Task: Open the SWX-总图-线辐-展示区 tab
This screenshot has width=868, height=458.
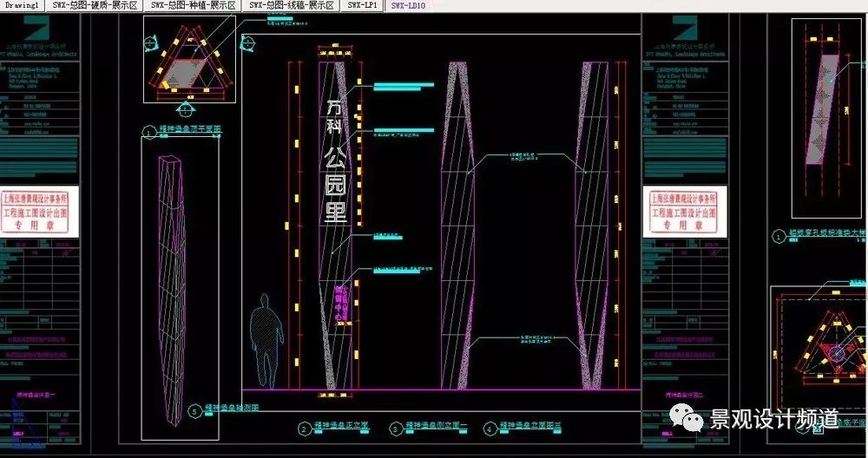Action: tap(292, 5)
